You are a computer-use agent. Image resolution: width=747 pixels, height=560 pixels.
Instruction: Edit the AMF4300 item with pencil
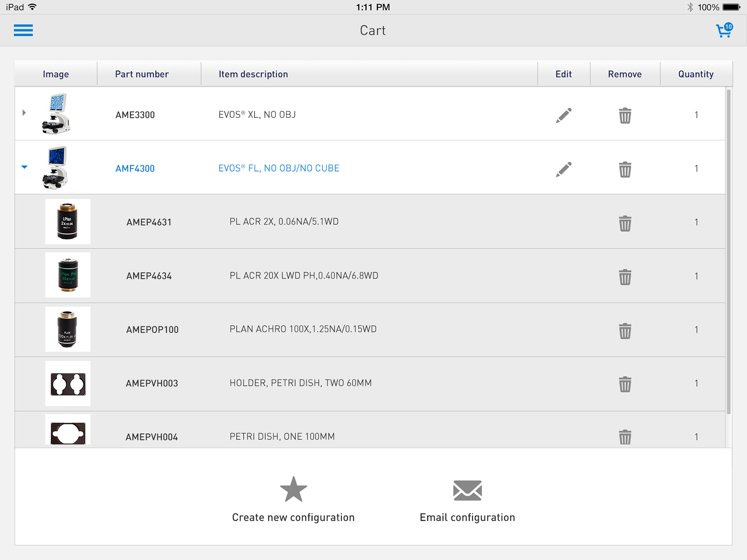coord(564,169)
